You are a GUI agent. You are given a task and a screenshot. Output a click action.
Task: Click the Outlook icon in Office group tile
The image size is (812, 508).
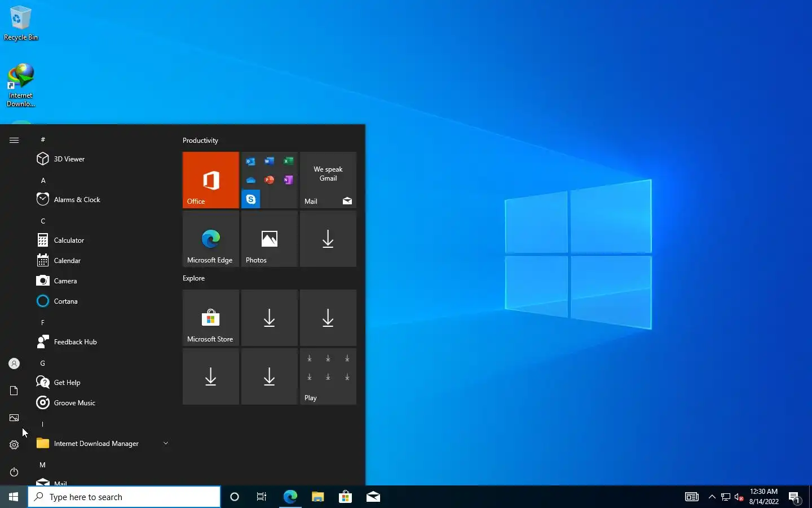pyautogui.click(x=251, y=161)
